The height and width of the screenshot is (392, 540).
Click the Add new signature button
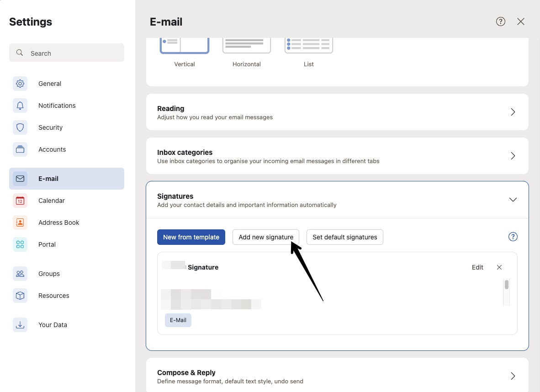click(x=266, y=237)
